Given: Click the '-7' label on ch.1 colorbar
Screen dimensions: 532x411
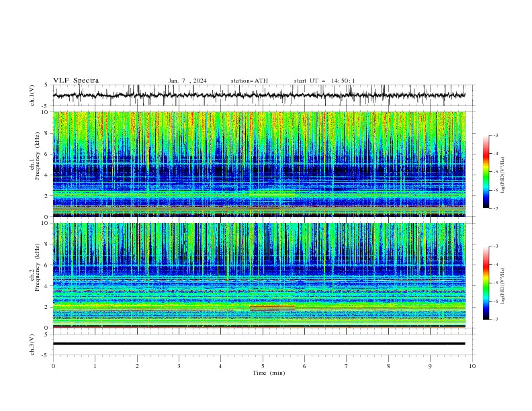Looking at the screenshot, I should (x=495, y=208).
